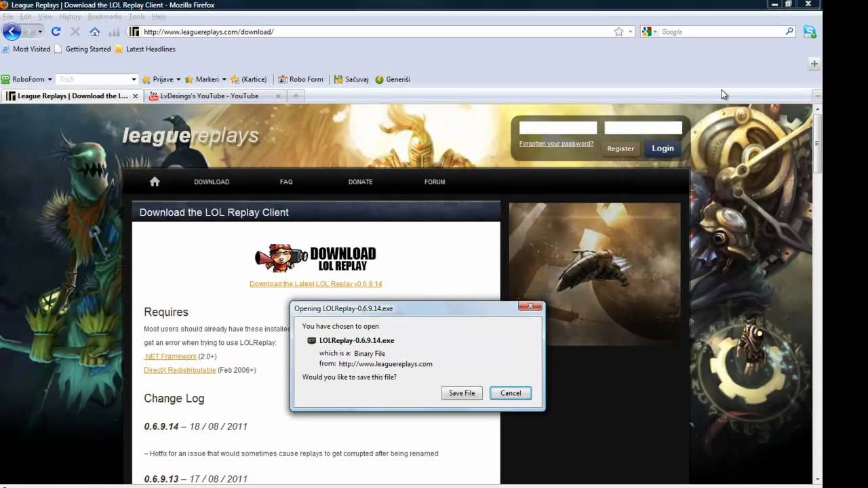This screenshot has width=868, height=488.
Task: Open the address bar history dropdown arrow
Action: click(x=631, y=32)
